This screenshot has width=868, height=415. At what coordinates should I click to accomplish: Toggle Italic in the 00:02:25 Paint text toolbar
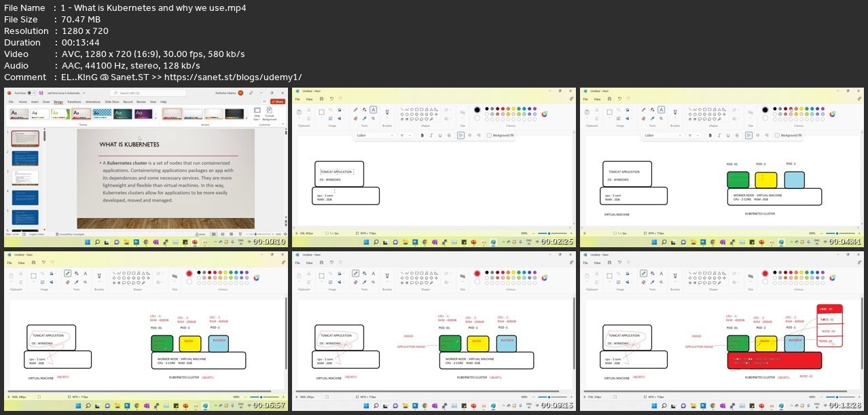click(x=431, y=135)
